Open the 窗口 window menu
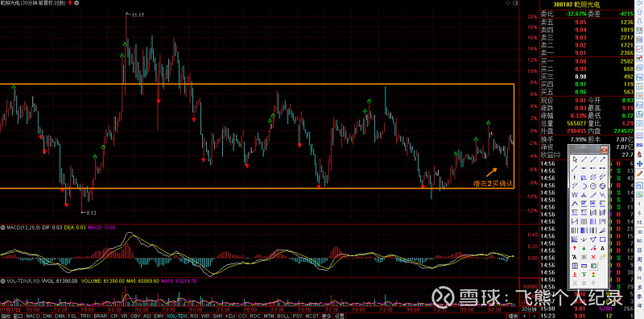Image resolution: width=644 pixels, height=319 pixels. click(x=17, y=316)
